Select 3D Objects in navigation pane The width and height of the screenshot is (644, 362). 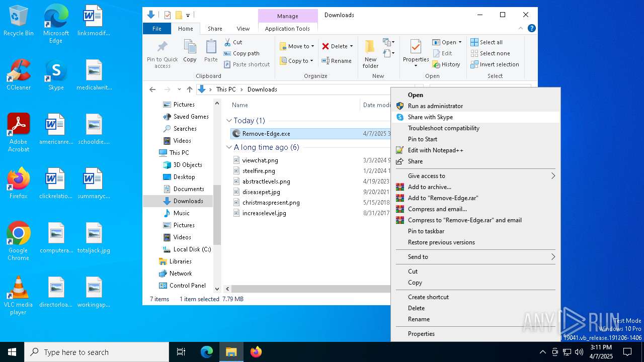[182, 165]
